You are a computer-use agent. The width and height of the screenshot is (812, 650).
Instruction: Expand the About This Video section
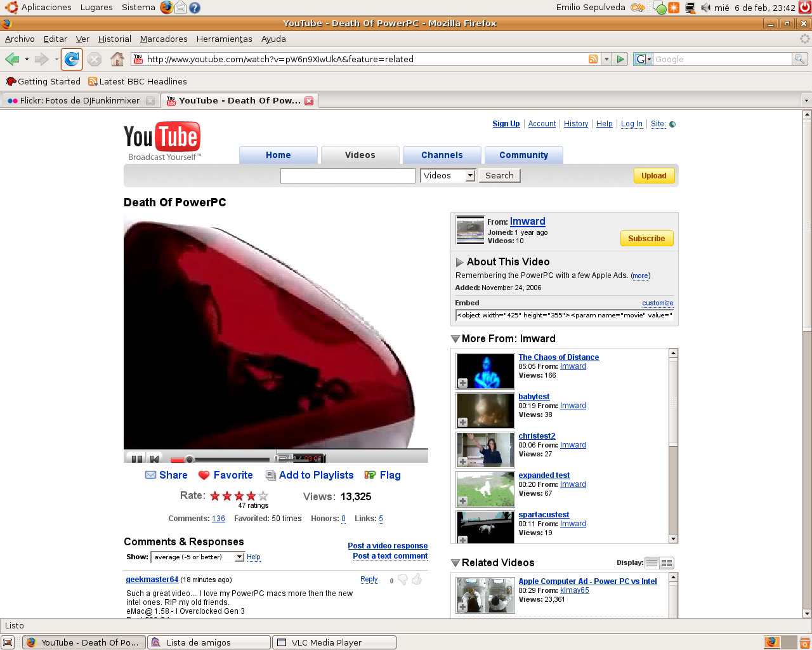pyautogui.click(x=459, y=262)
